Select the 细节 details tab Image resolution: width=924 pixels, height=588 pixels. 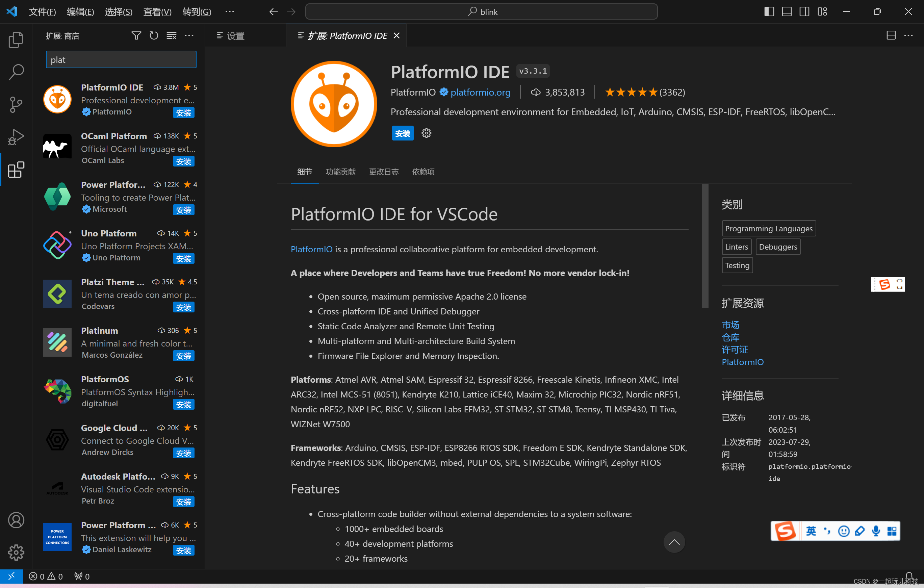coord(305,172)
